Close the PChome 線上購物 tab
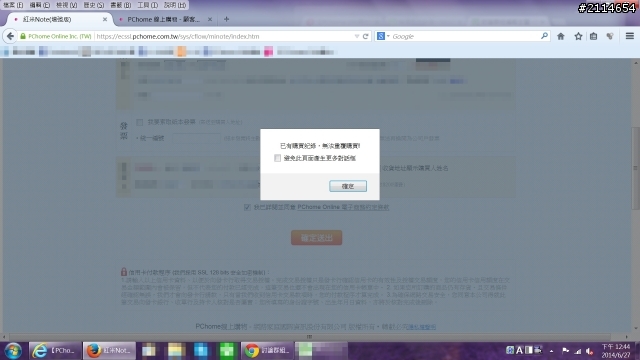This screenshot has height=360, width=640. pyautogui.click(x=210, y=19)
